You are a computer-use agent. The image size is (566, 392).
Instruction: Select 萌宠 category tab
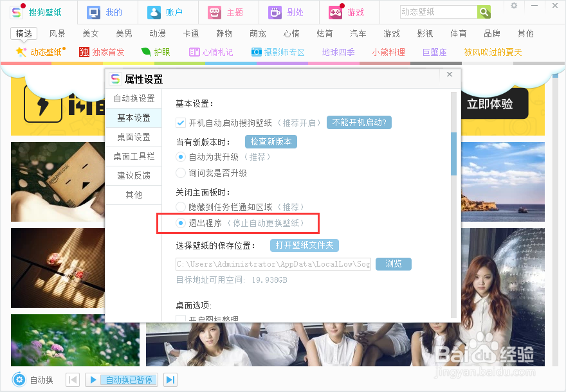click(x=258, y=33)
